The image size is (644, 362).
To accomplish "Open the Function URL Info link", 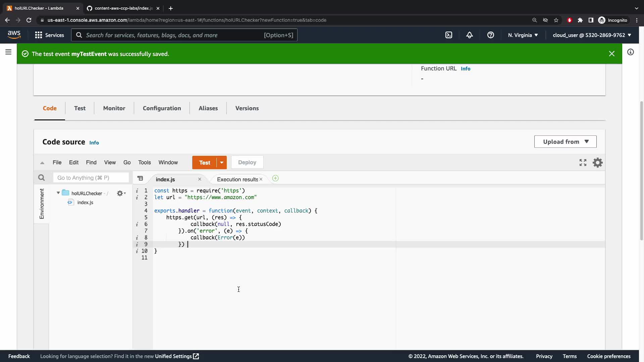I will [465, 69].
